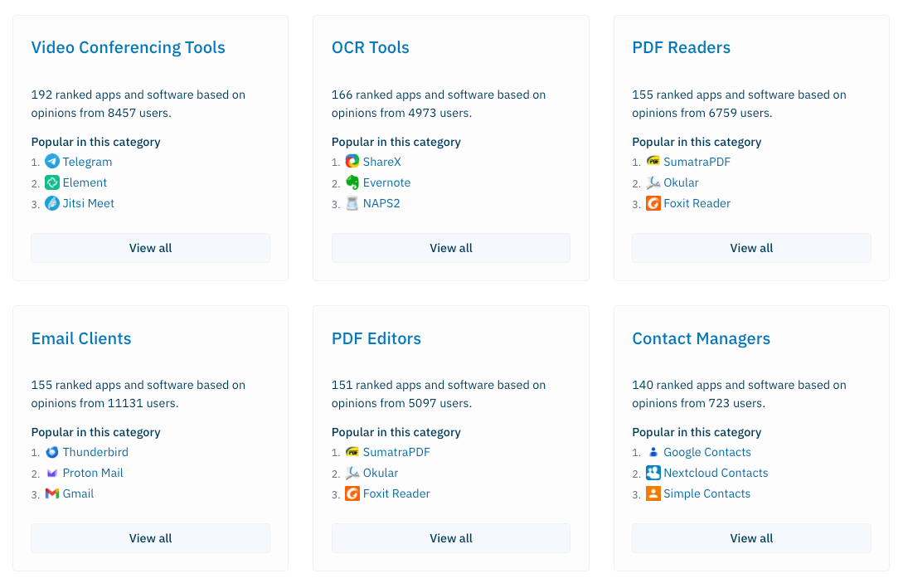Image resolution: width=903 pixels, height=588 pixels.
Task: Open the Video Conferencing Tools category heading
Action: (128, 47)
